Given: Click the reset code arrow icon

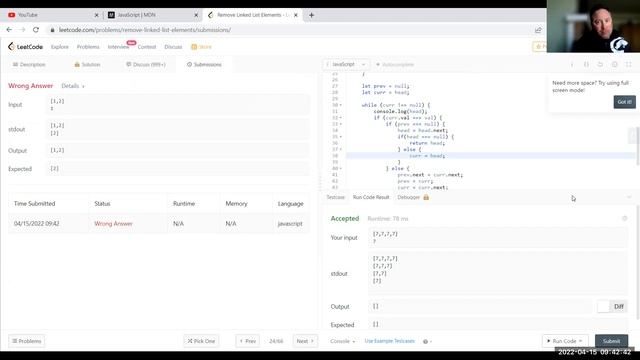Looking at the screenshot, I should (x=600, y=64).
